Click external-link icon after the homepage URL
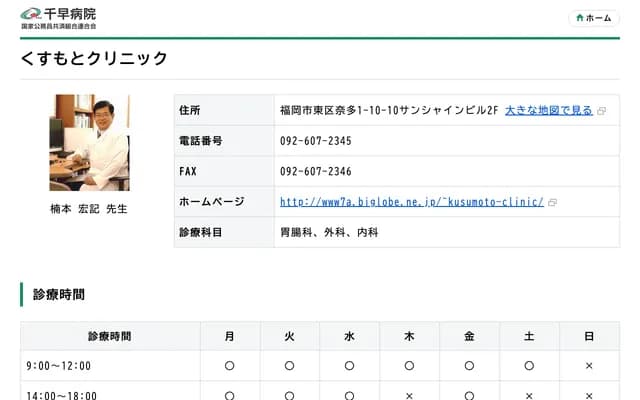Screen dimensions: 640x400 coord(552,202)
